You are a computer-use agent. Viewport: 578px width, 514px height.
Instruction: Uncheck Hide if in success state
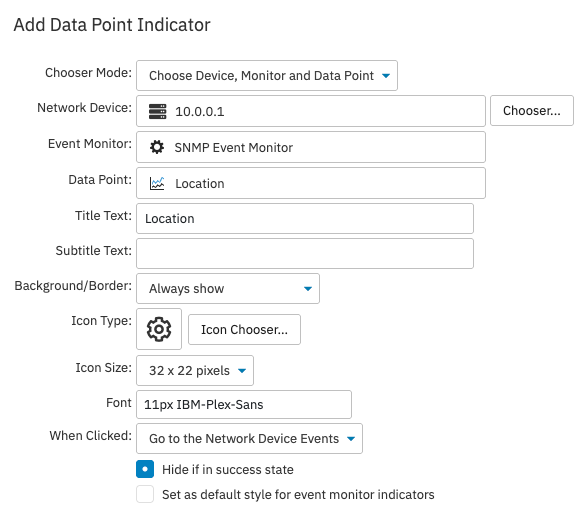[x=145, y=469]
